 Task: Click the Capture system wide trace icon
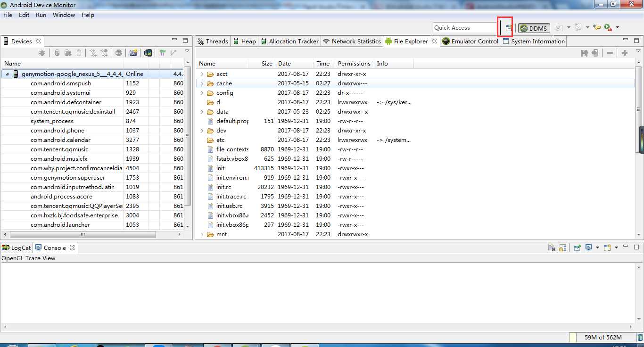pyautogui.click(x=162, y=53)
